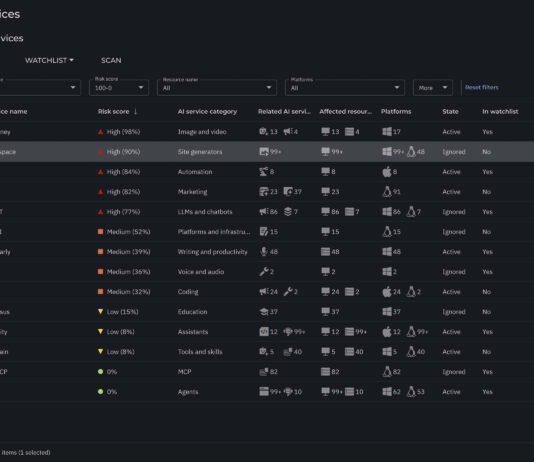Click the graduation cap icon in Education row
534x462 pixels.
pos(263,312)
